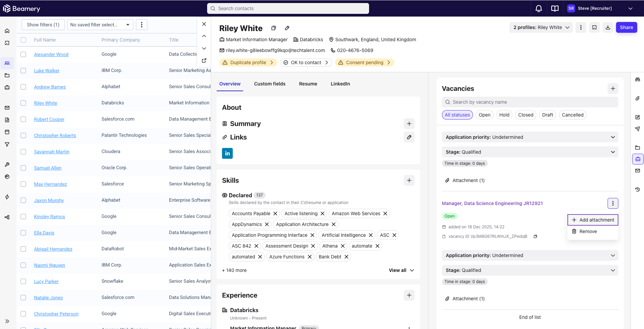Open Christopher Roberts contact link
644x329 pixels.
click(x=55, y=135)
